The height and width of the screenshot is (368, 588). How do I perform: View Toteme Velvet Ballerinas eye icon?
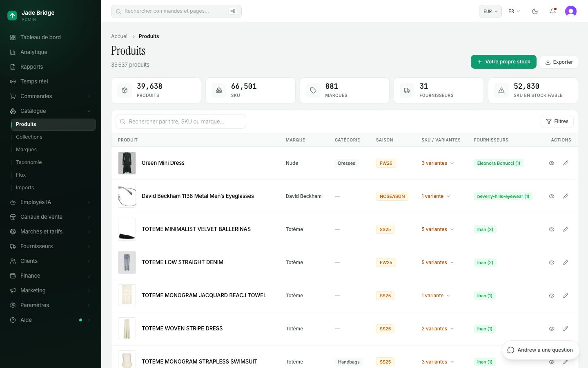(552, 229)
